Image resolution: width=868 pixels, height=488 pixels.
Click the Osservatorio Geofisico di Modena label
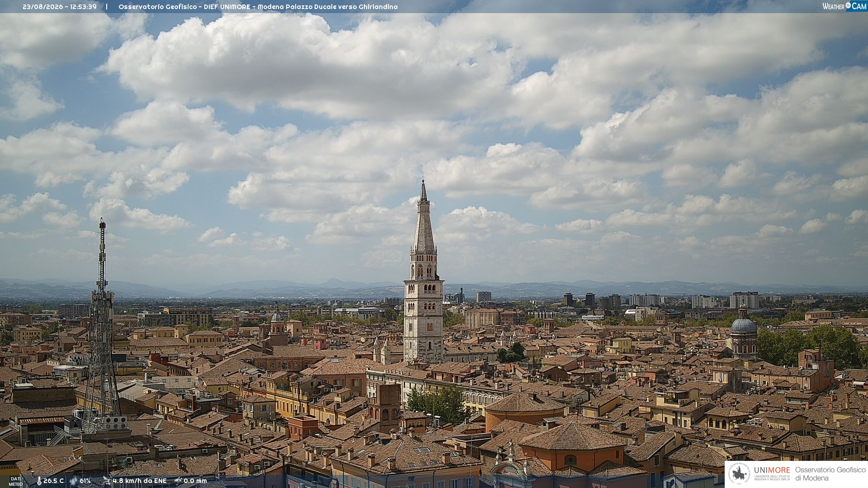tap(830, 474)
